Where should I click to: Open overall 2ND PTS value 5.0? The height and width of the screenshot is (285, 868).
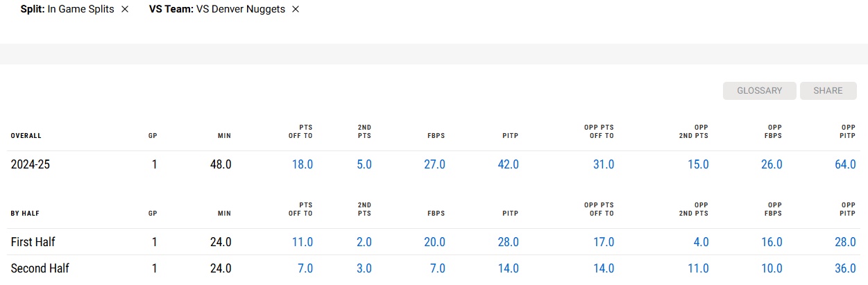364,164
